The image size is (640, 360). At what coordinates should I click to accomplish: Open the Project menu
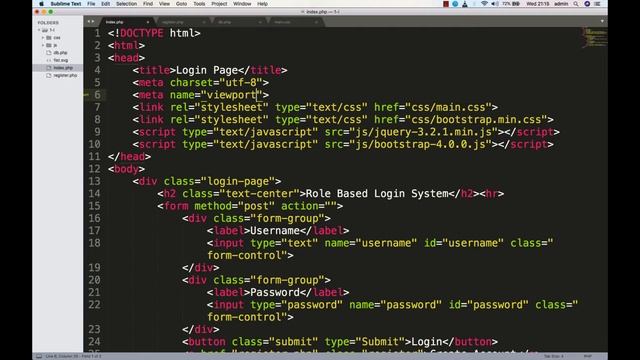219,4
